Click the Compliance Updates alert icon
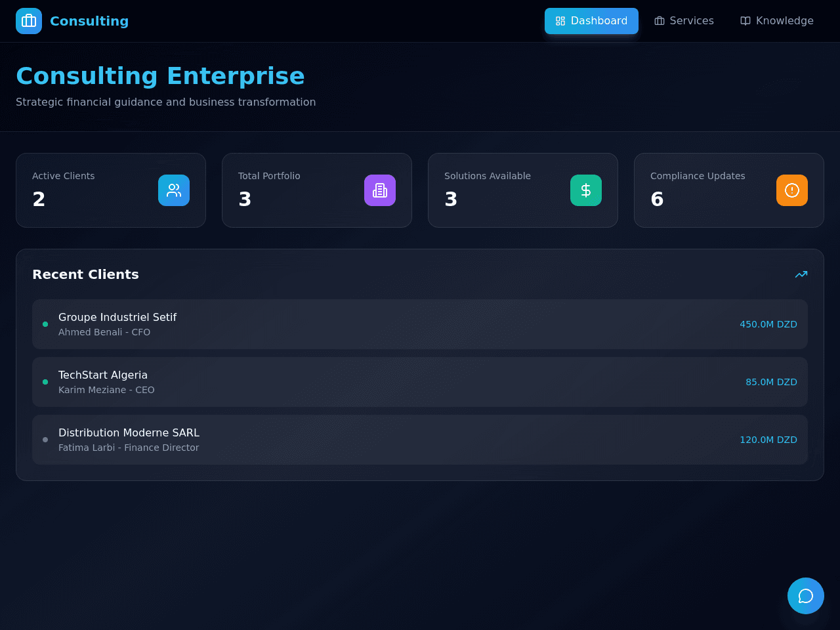This screenshot has height=630, width=840. [792, 190]
